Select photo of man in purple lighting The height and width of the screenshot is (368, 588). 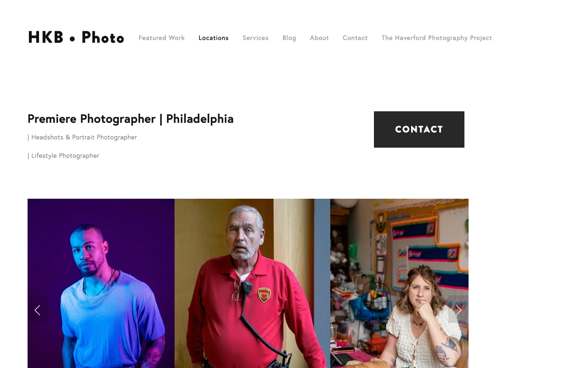tap(101, 283)
